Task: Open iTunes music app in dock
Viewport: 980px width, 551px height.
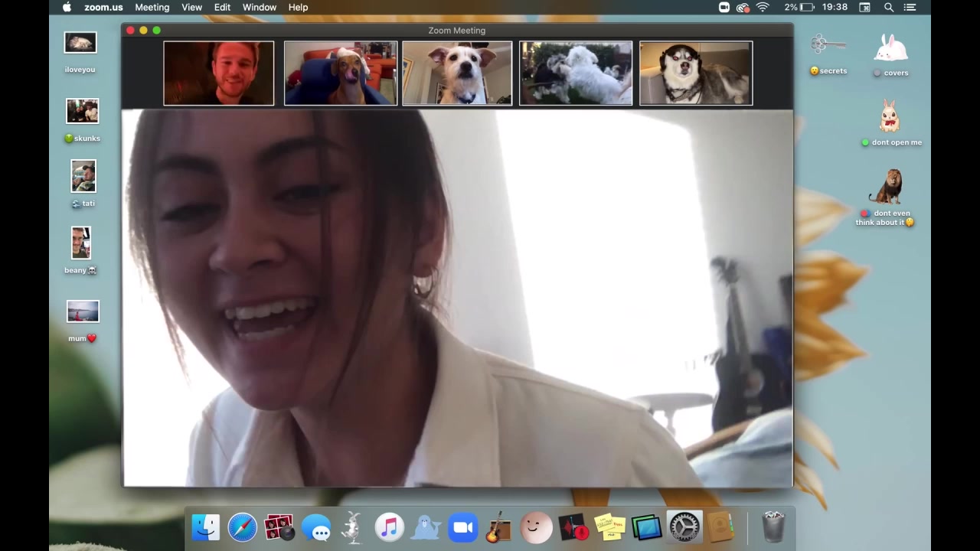Action: pos(389,527)
